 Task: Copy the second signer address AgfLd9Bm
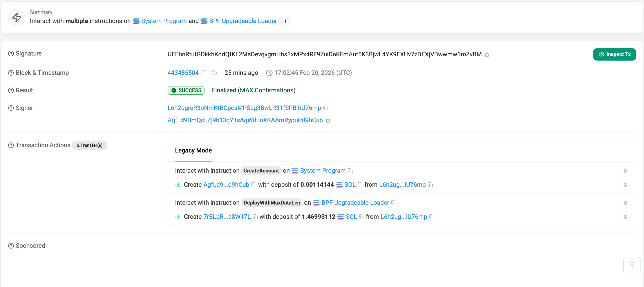coord(327,120)
